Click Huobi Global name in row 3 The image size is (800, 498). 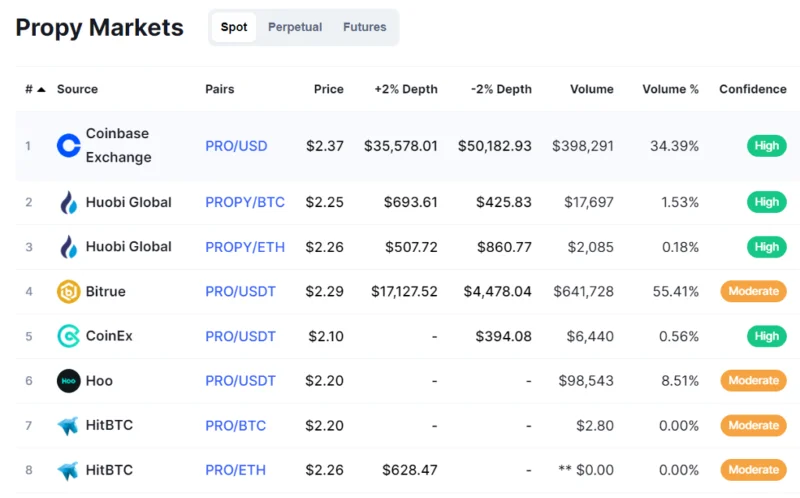click(129, 247)
